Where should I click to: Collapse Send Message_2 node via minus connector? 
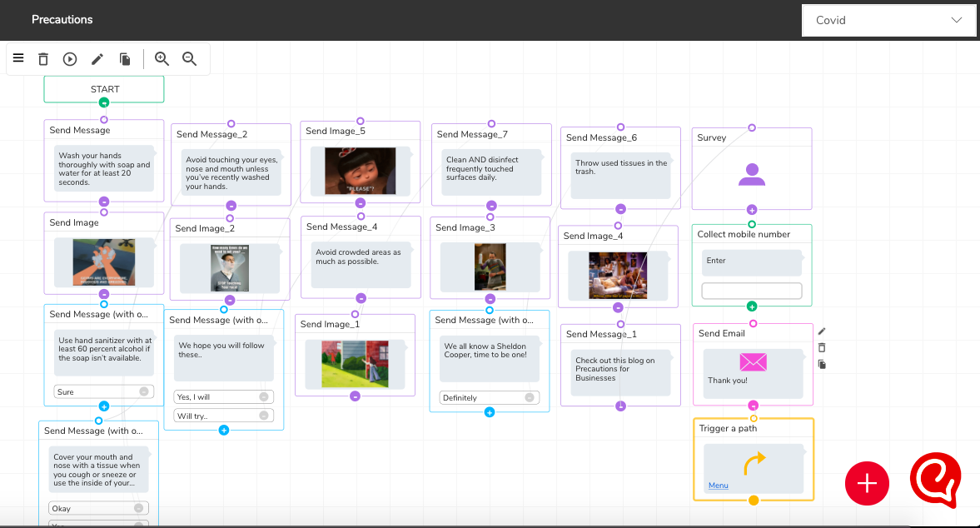[x=231, y=206]
